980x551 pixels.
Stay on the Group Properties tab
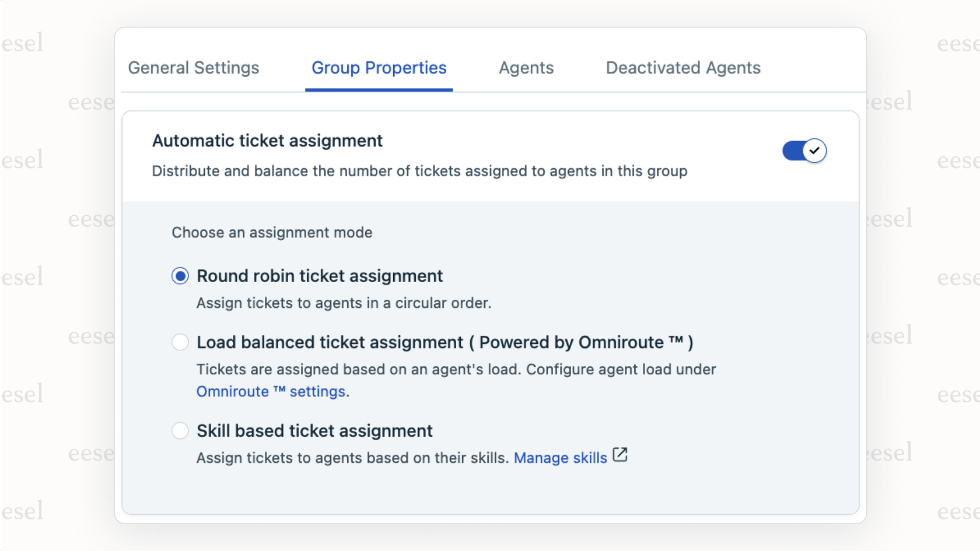(x=379, y=68)
